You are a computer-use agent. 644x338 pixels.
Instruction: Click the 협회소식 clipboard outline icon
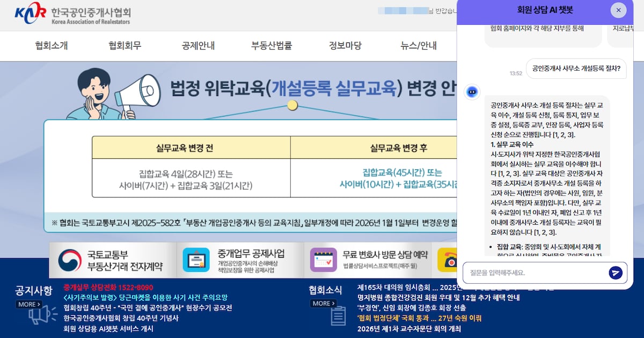[x=338, y=315]
